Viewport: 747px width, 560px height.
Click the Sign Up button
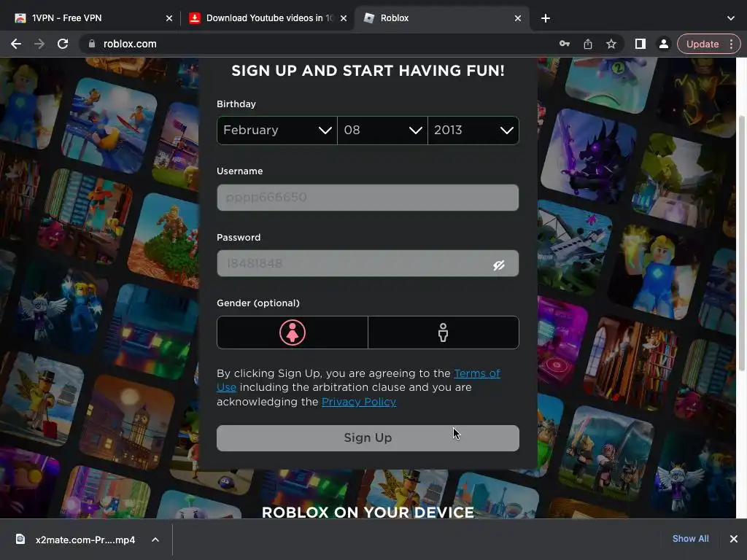[368, 437]
